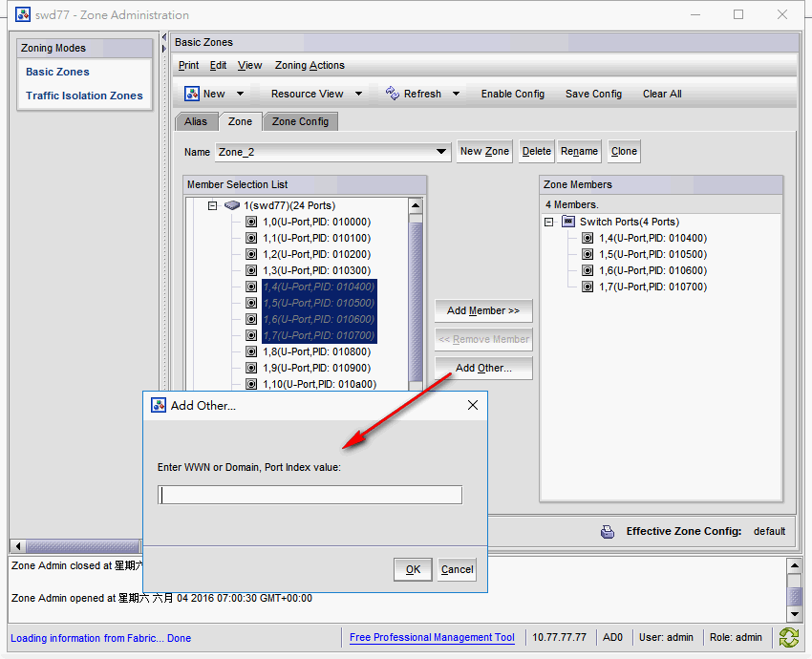
Task: Click the port icon for 1,8 in selection list
Action: (x=251, y=351)
